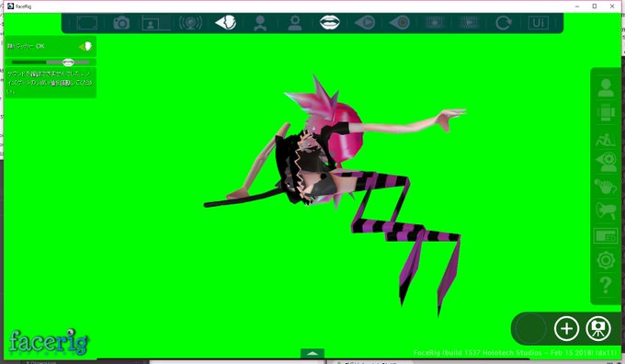Click the webcam broadcast icon
This screenshot has height=364, width=625.
[x=190, y=23]
